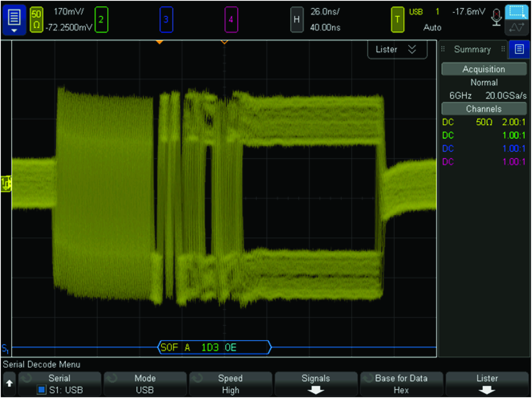Turn on blue channel 3
This screenshot has height=398, width=532.
[x=166, y=20]
